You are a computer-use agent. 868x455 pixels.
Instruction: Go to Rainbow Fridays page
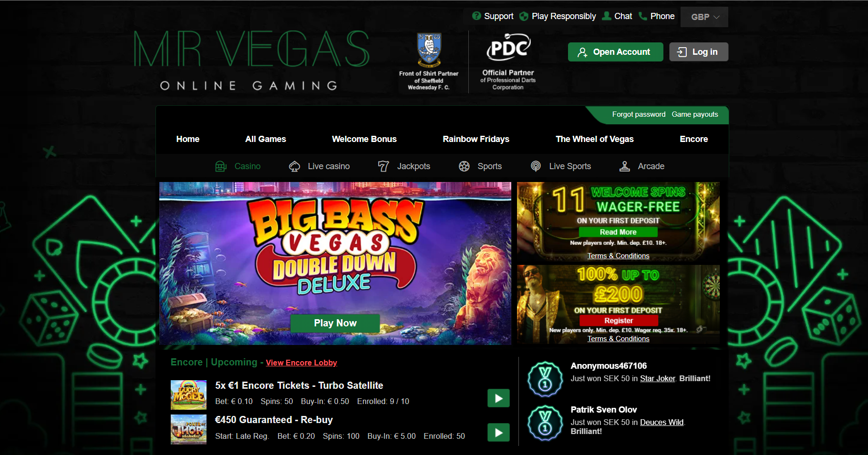(476, 139)
